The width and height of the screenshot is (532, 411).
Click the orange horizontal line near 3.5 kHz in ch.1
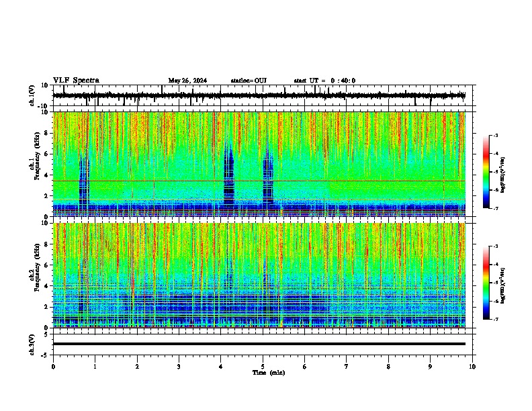259,181
